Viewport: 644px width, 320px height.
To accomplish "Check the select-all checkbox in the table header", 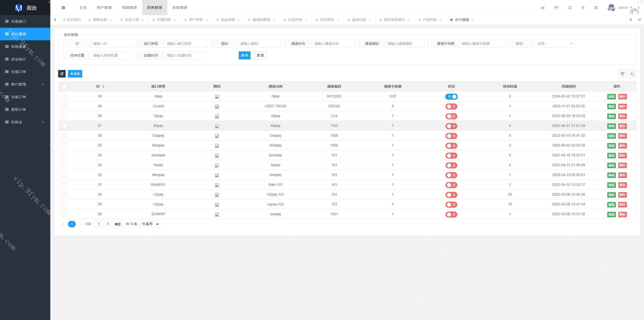I will tap(64, 87).
